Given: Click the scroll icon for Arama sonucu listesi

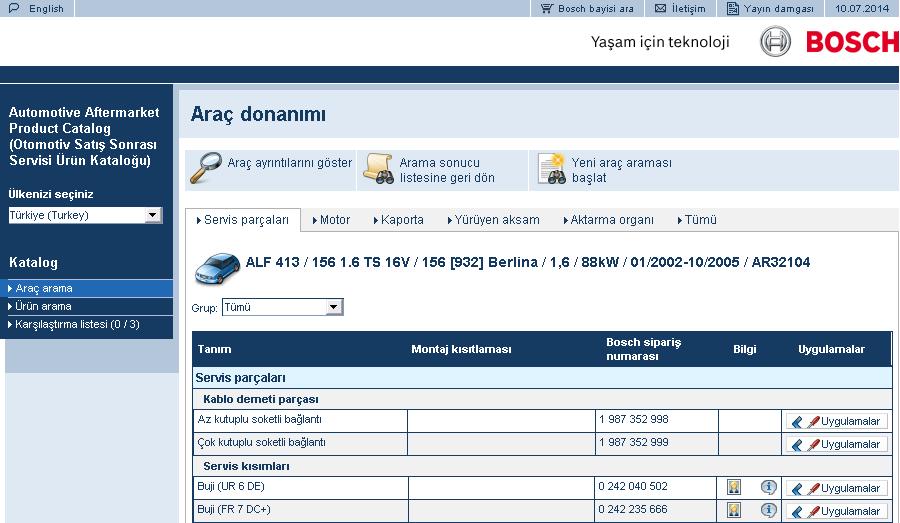Looking at the screenshot, I should point(377,168).
